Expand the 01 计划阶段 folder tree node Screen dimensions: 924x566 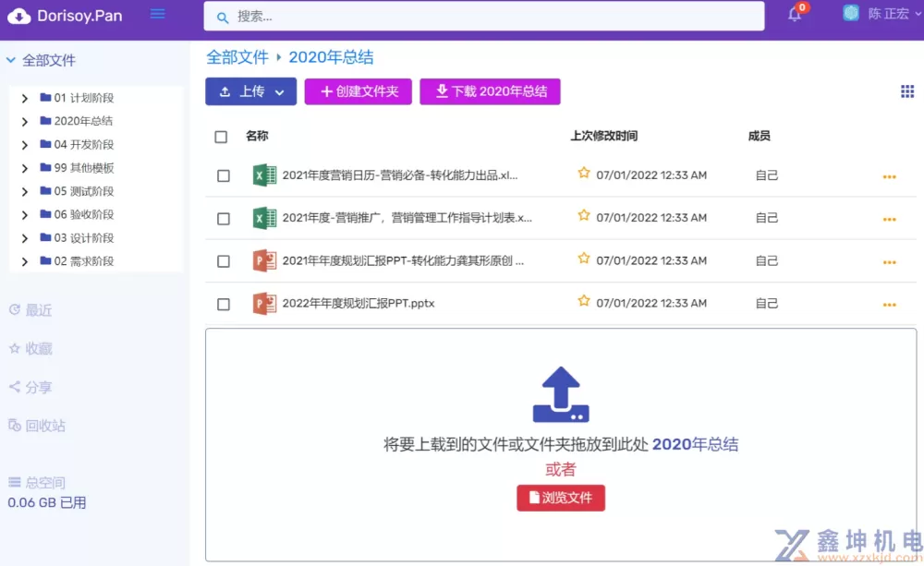coord(24,98)
